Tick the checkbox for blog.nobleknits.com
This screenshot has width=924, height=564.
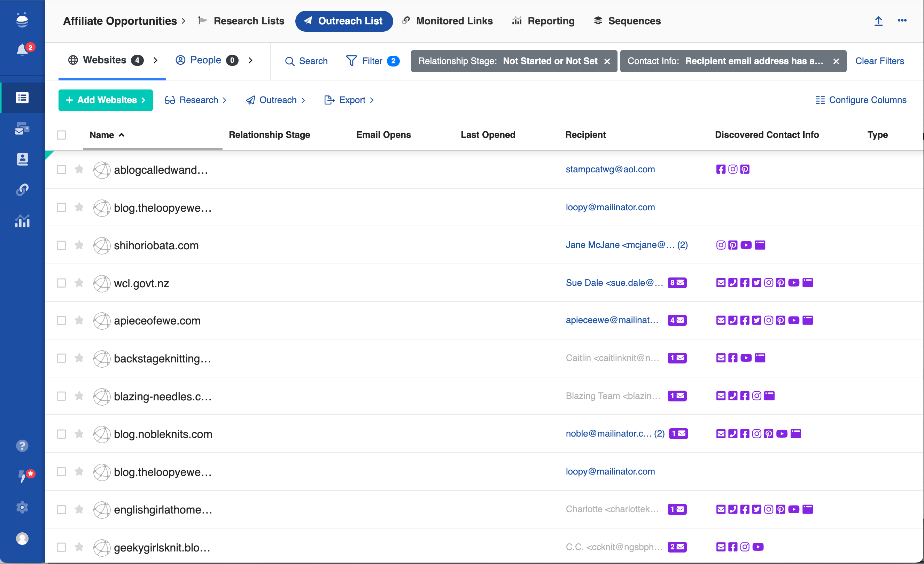tap(61, 434)
